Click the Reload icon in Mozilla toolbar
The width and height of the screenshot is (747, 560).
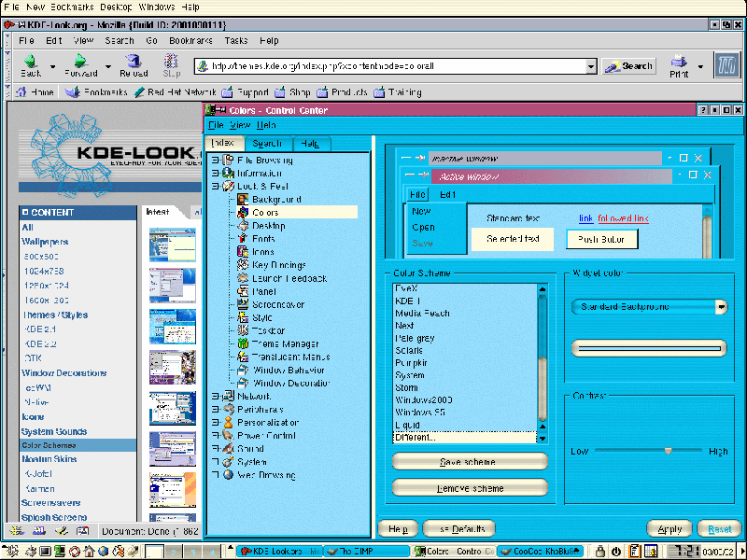click(x=134, y=61)
